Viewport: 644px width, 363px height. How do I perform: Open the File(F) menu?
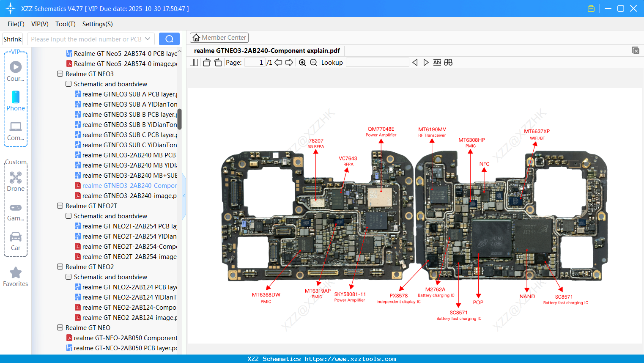[x=16, y=24]
